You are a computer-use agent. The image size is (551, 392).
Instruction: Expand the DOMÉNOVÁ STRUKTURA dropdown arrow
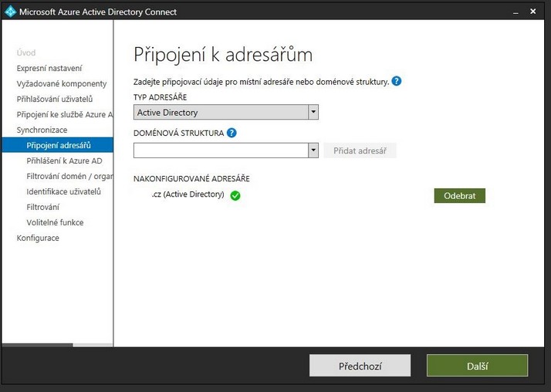tap(313, 150)
